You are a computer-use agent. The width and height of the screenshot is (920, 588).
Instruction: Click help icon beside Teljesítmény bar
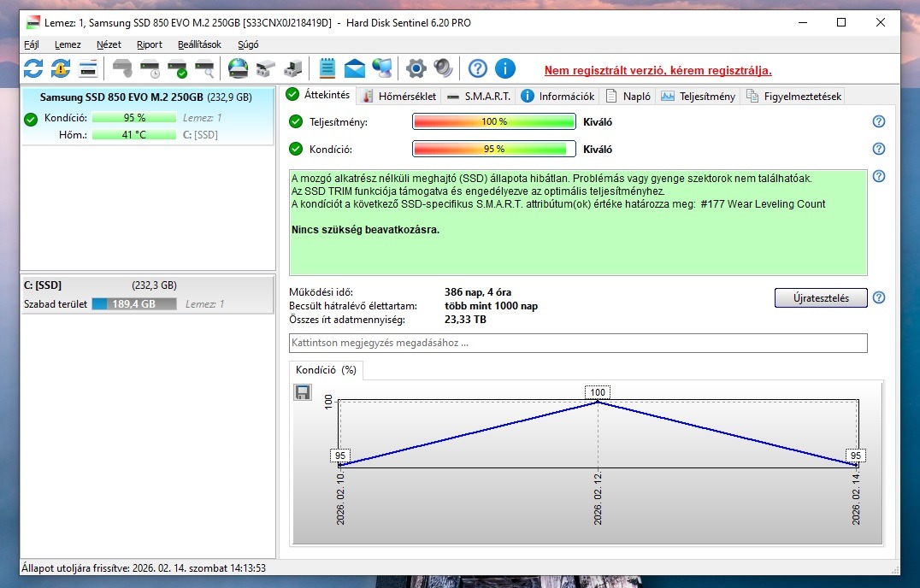click(x=878, y=121)
